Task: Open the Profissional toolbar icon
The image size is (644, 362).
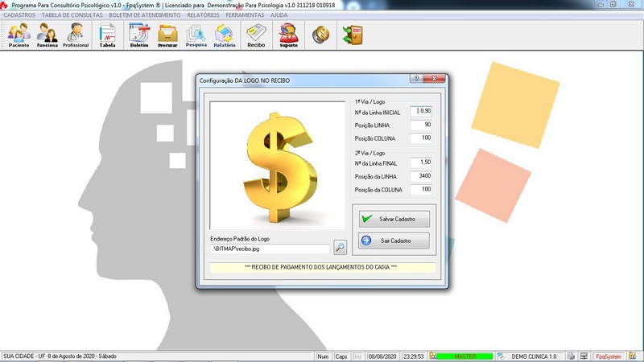Action: [x=76, y=35]
